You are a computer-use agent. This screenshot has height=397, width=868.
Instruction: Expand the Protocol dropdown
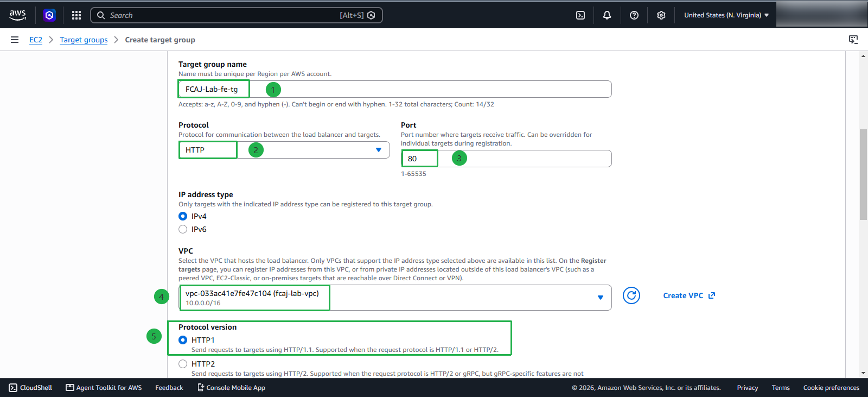284,150
